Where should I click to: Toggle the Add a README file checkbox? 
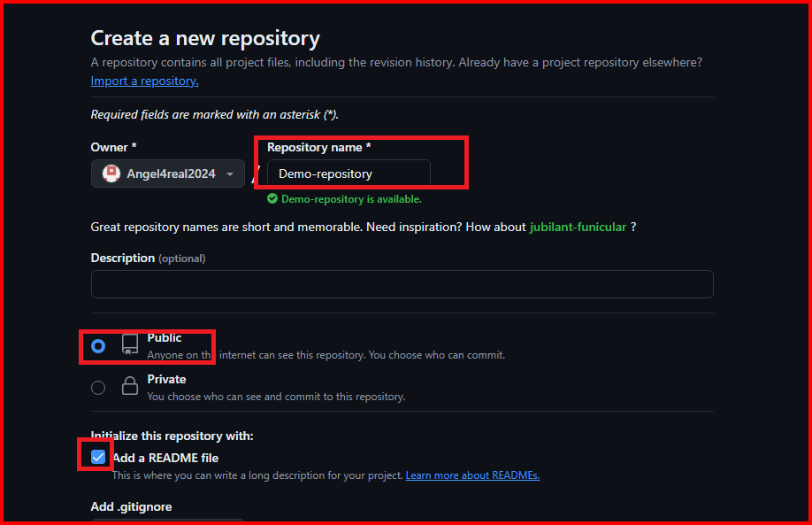[98, 457]
